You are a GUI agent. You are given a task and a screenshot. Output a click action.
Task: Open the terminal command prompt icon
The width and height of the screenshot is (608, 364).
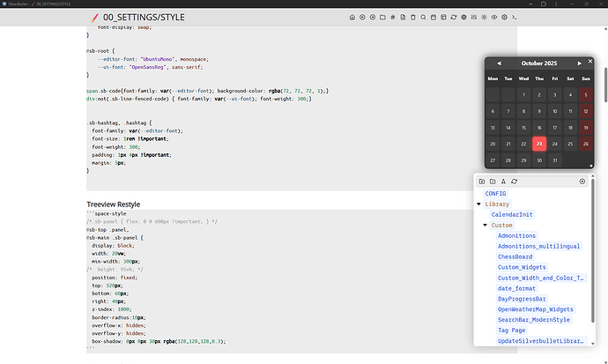click(x=514, y=18)
